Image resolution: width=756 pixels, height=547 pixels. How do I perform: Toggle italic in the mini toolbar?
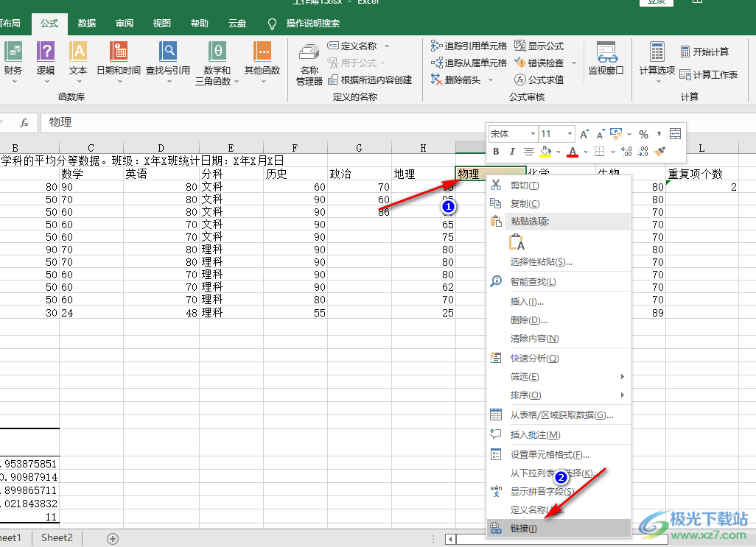click(512, 152)
